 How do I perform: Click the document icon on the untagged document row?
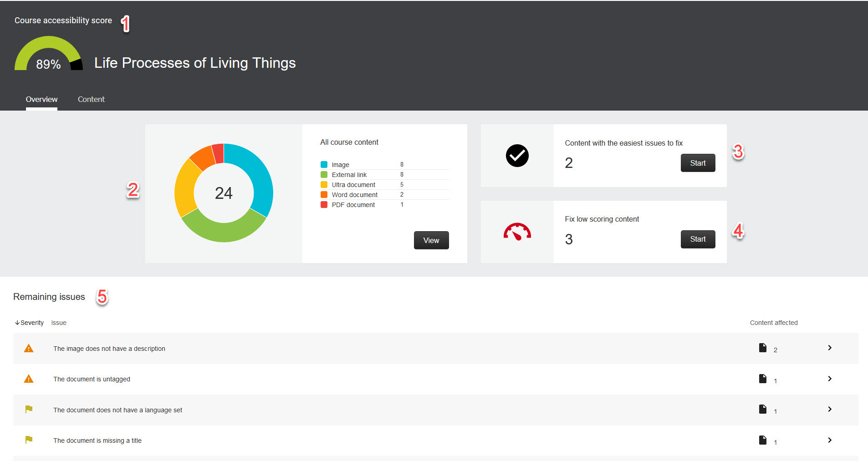[762, 378]
